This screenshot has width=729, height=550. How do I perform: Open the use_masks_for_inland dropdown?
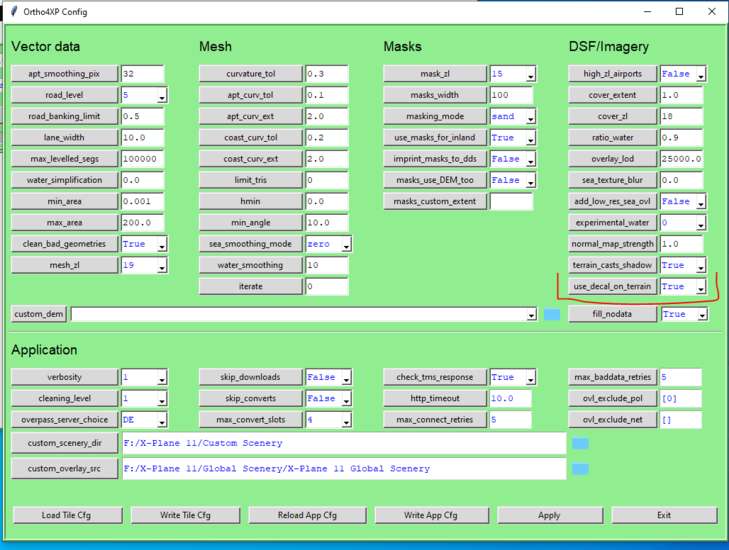click(x=530, y=139)
